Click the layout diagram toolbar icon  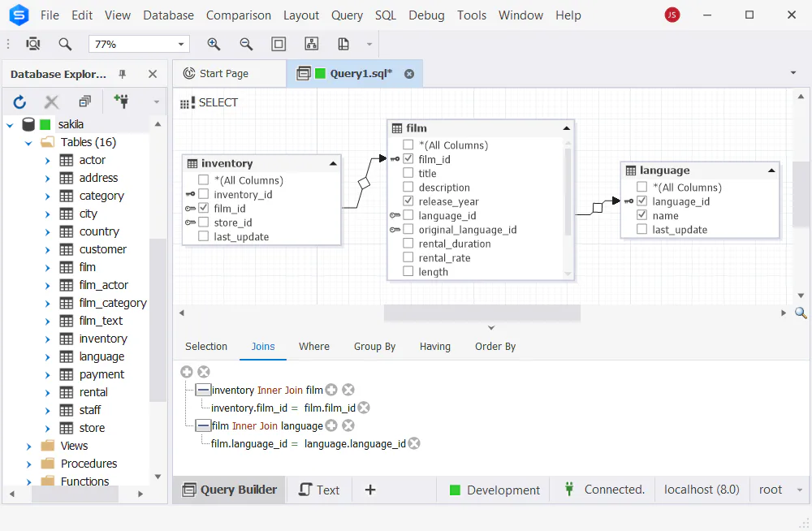coord(311,44)
